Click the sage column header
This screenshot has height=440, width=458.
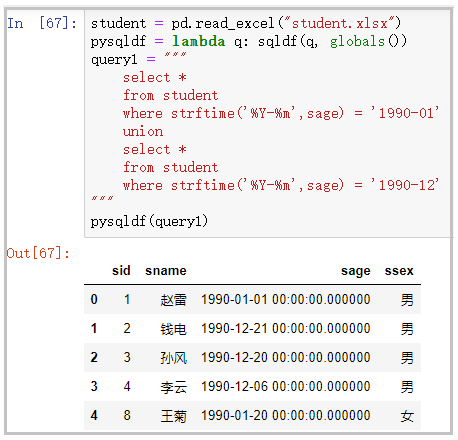(x=356, y=271)
